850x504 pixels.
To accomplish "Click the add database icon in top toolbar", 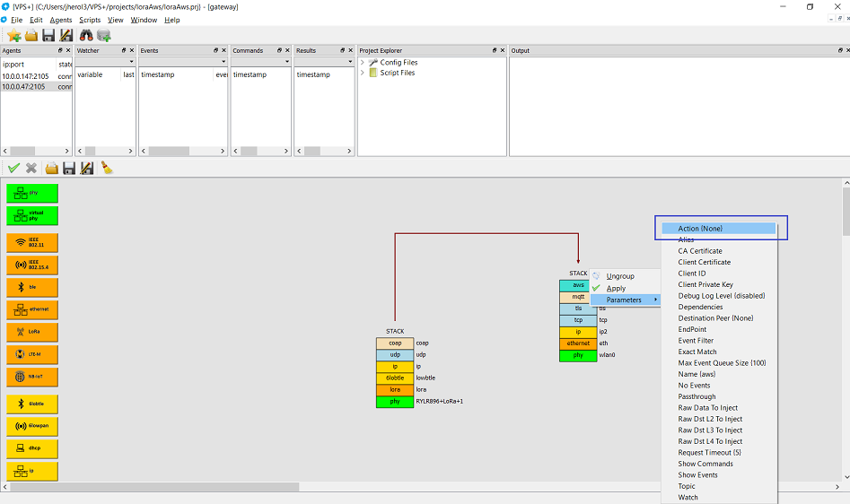I will click(x=104, y=35).
